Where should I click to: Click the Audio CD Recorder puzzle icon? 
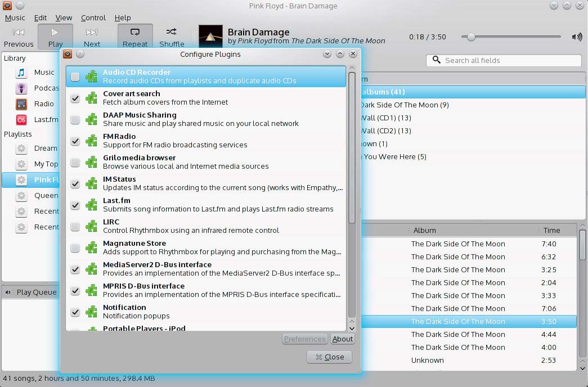pyautogui.click(x=91, y=76)
